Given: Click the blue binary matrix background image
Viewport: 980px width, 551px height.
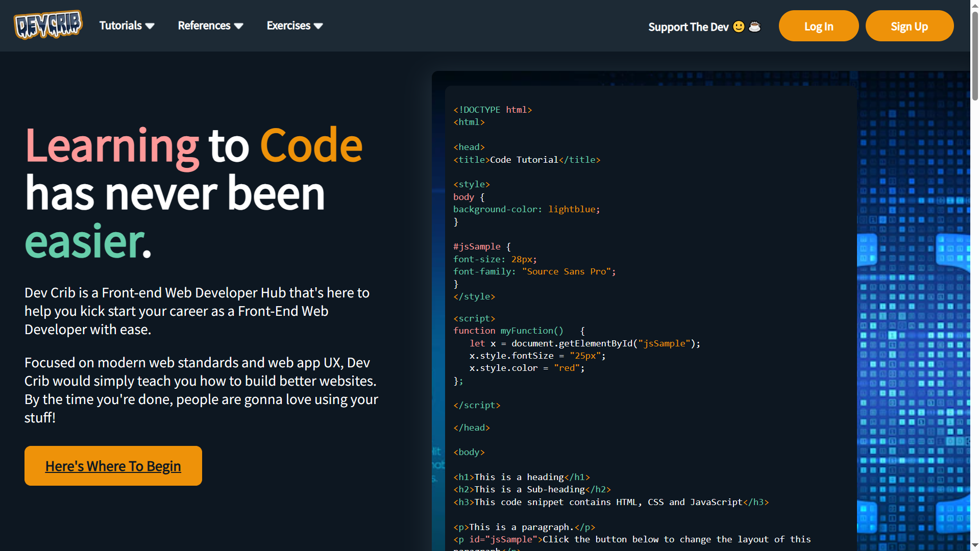Looking at the screenshot, I should click(914, 311).
